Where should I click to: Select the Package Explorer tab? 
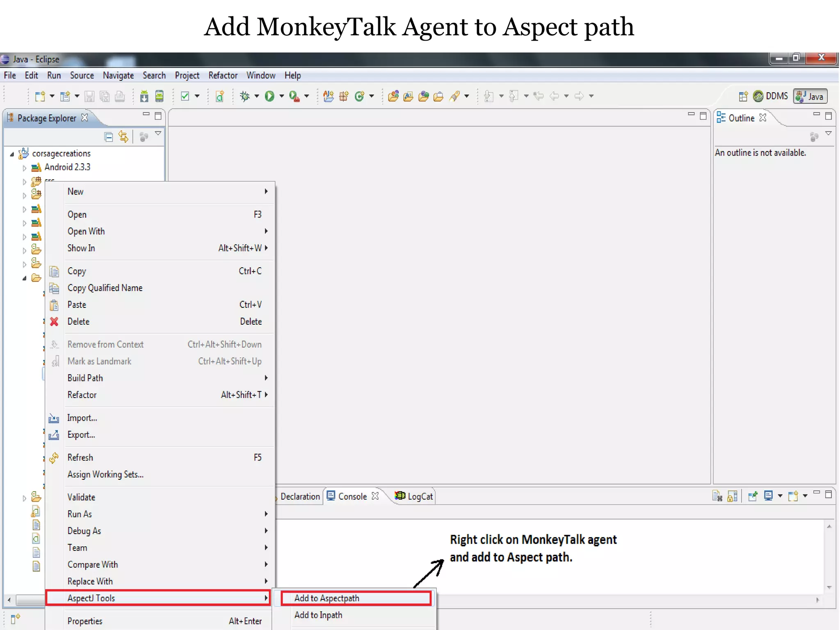click(47, 118)
